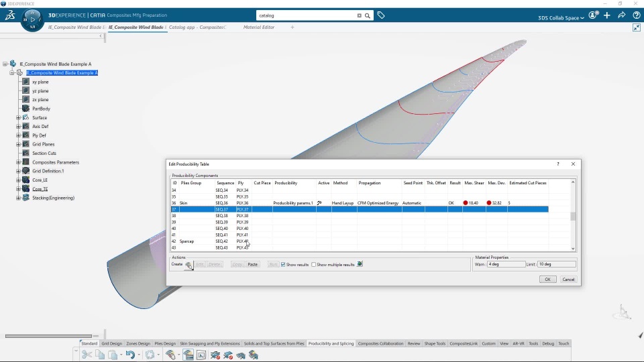The width and height of the screenshot is (644, 362).
Task: Click the Run button in Actions
Action: pyautogui.click(x=273, y=265)
